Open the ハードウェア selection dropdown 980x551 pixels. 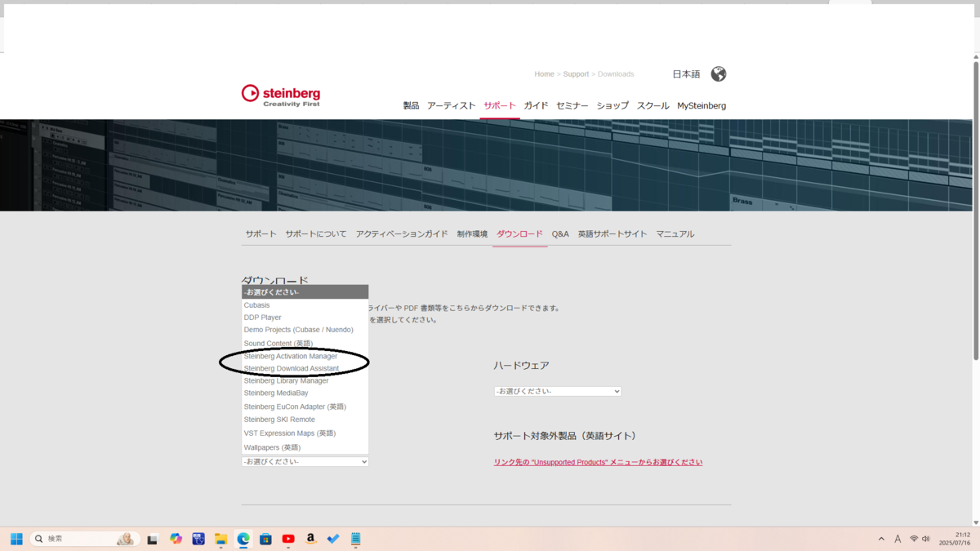tap(558, 392)
